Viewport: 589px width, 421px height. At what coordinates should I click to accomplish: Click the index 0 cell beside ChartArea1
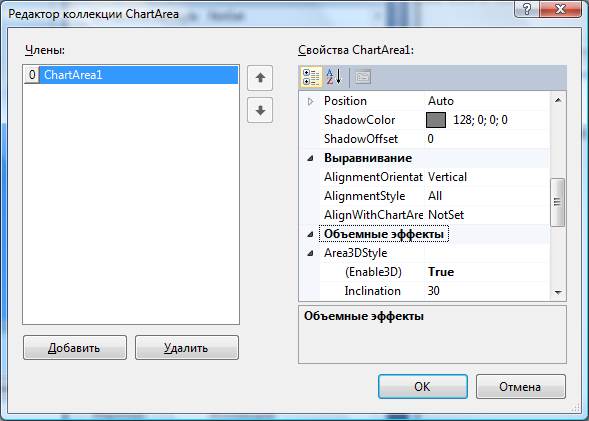coord(32,75)
